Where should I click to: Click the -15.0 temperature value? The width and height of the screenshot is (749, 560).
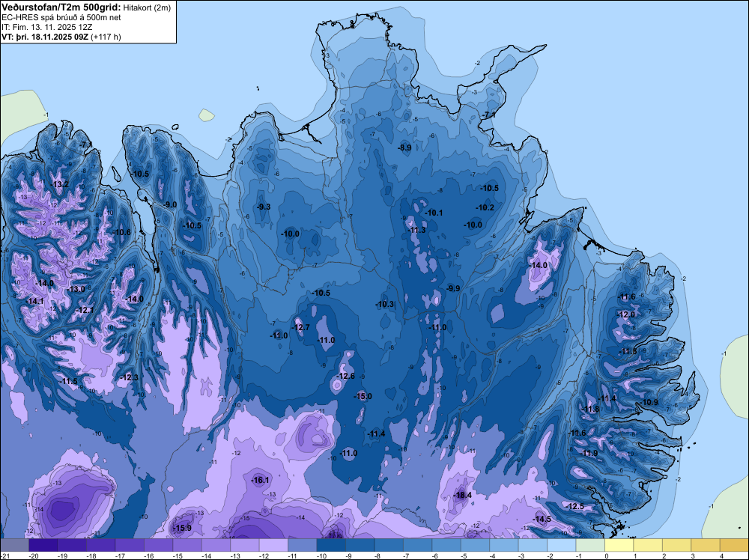[363, 396]
